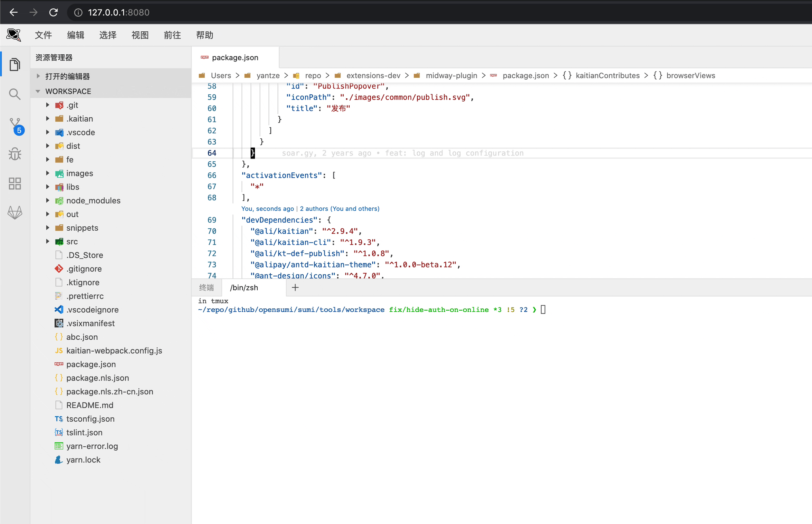Click the browser address bar URL

point(119,13)
